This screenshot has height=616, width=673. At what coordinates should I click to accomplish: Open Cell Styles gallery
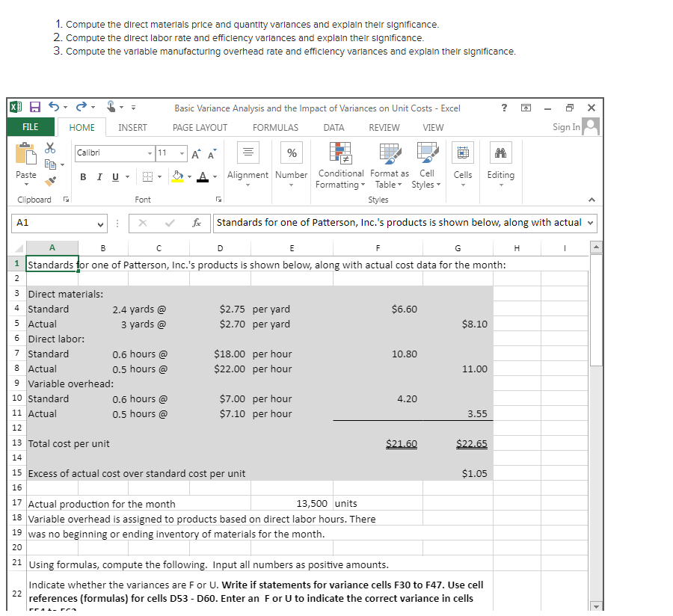click(426, 166)
